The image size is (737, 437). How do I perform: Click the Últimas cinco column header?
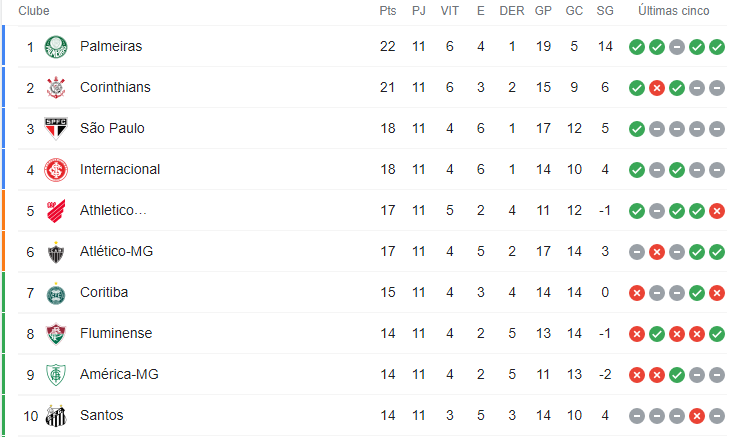[674, 11]
